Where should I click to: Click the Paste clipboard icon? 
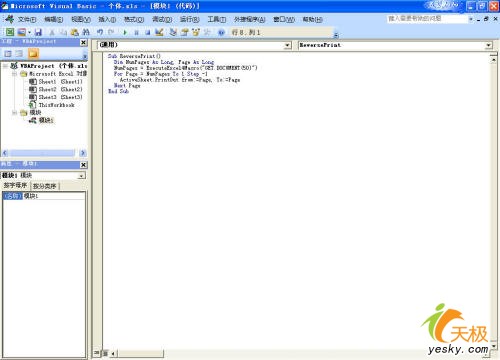pos(75,32)
